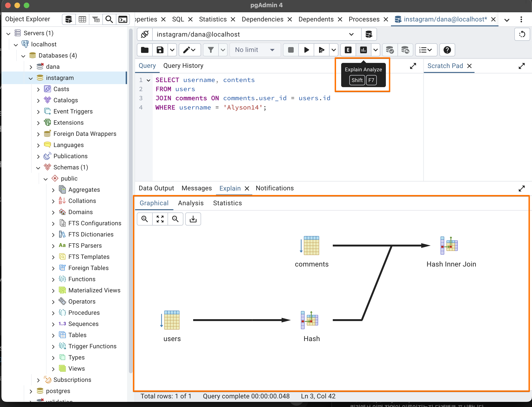Open the execute options dropdown arrow
The image size is (532, 407).
[333, 50]
